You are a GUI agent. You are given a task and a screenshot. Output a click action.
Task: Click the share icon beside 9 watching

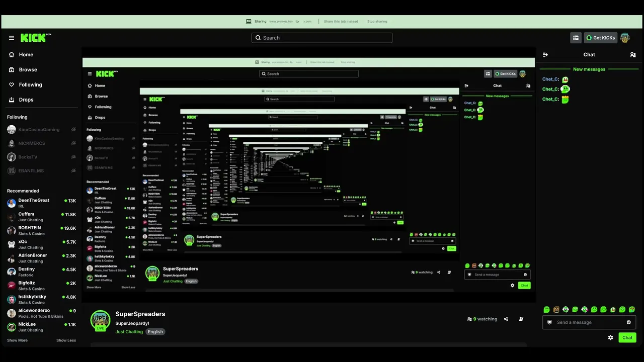click(506, 319)
